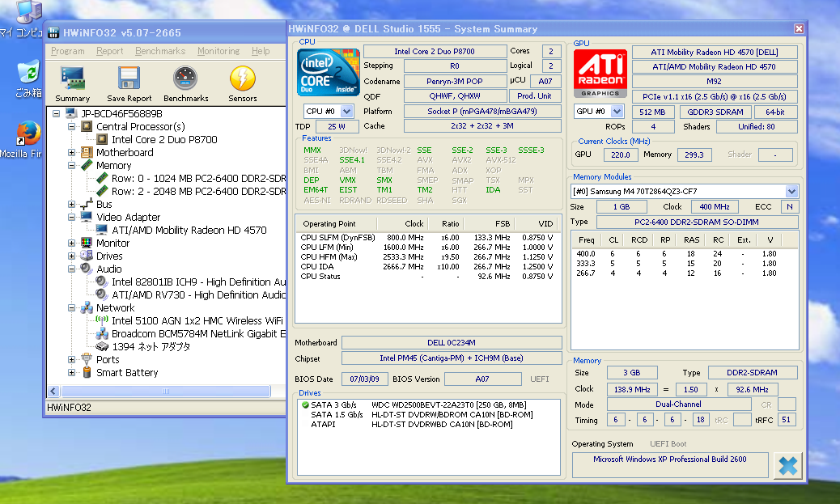Screen dimensions: 840x504
Task: Expand the Bus node
Action: (x=71, y=205)
